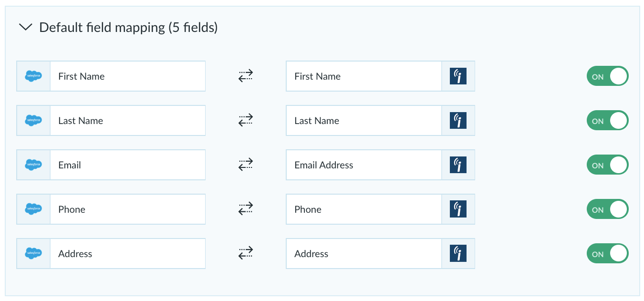Viewport: 644px width, 301px height.
Task: Click the sync arrows in the Last Name row
Action: click(x=246, y=121)
